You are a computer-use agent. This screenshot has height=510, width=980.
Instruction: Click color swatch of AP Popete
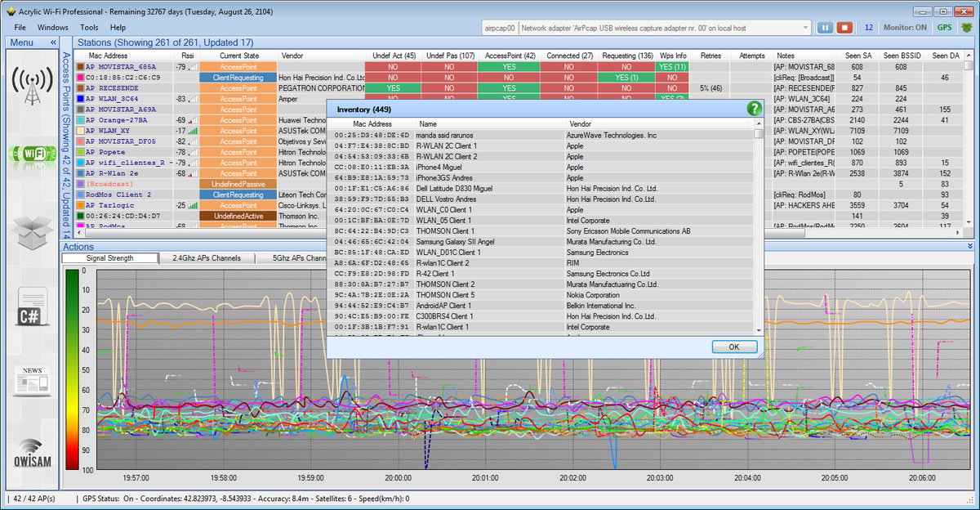(x=80, y=152)
